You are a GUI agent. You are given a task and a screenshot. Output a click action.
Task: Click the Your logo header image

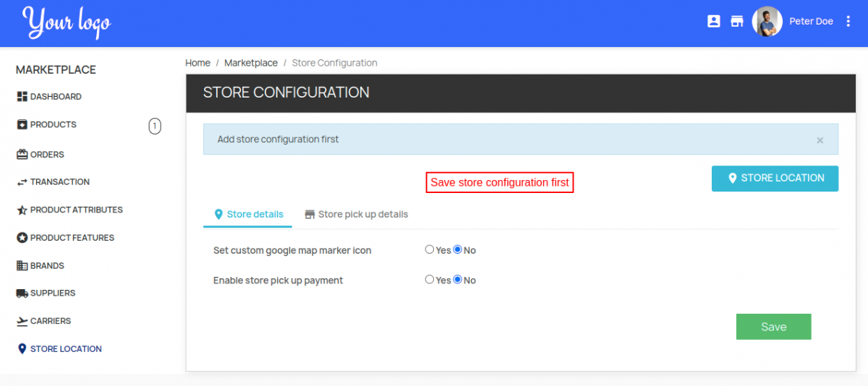click(67, 22)
